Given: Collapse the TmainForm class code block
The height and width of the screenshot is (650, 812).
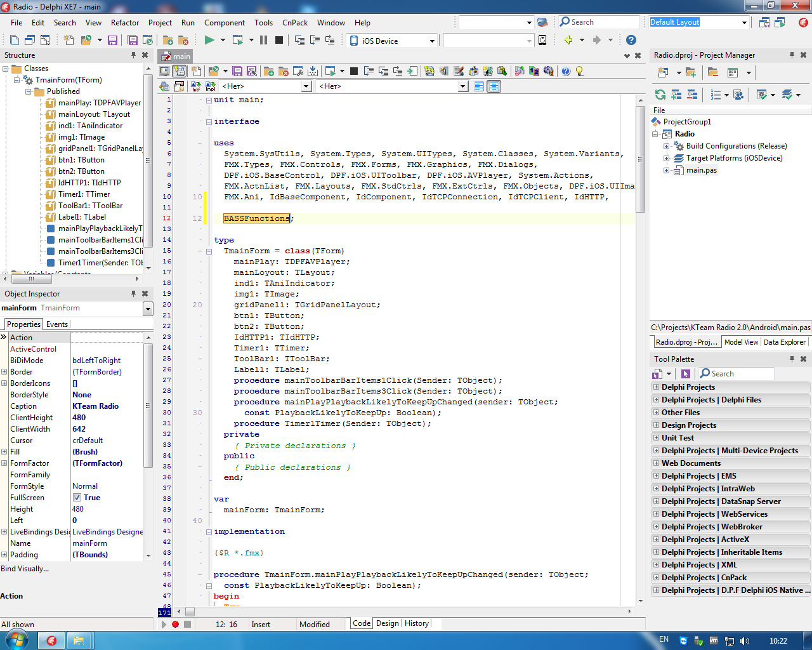Looking at the screenshot, I should [x=209, y=251].
